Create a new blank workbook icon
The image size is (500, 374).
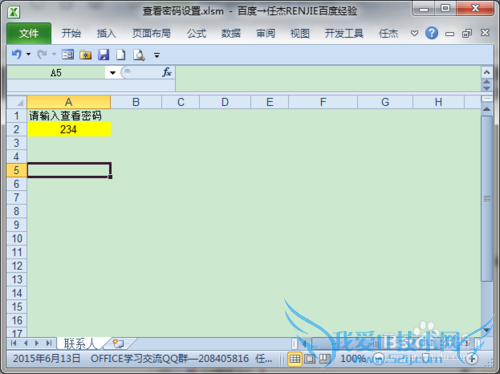click(121, 55)
